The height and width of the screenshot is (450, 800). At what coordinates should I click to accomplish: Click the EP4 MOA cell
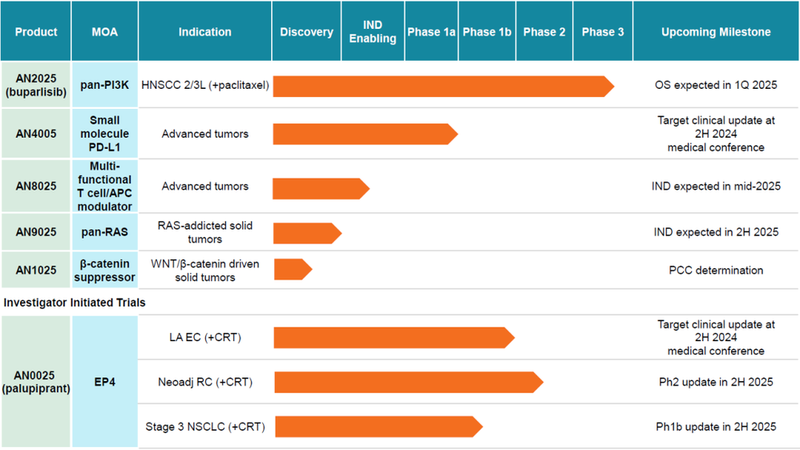[105, 381]
